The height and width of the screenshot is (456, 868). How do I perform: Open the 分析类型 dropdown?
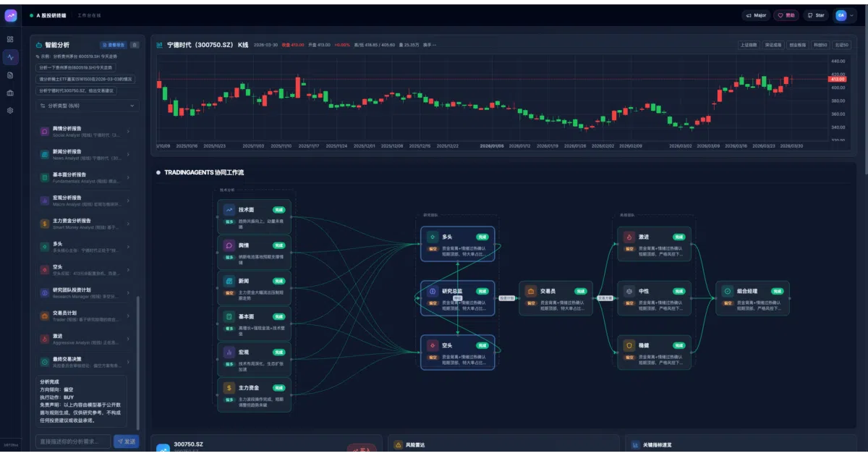click(88, 106)
